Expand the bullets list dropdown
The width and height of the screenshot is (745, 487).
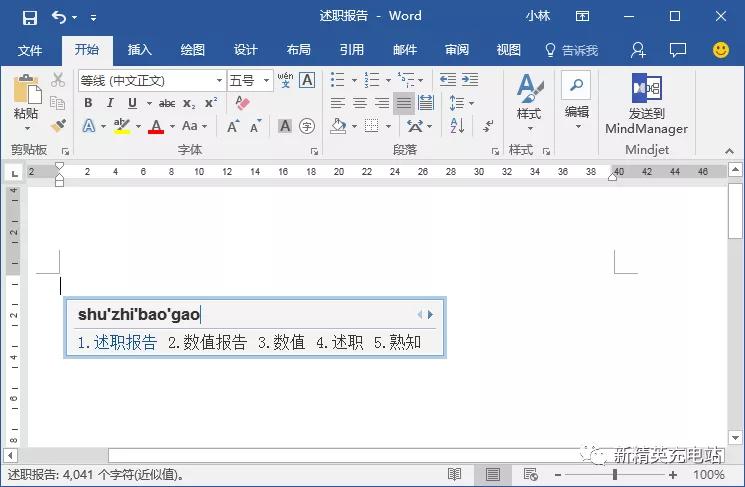[354, 80]
